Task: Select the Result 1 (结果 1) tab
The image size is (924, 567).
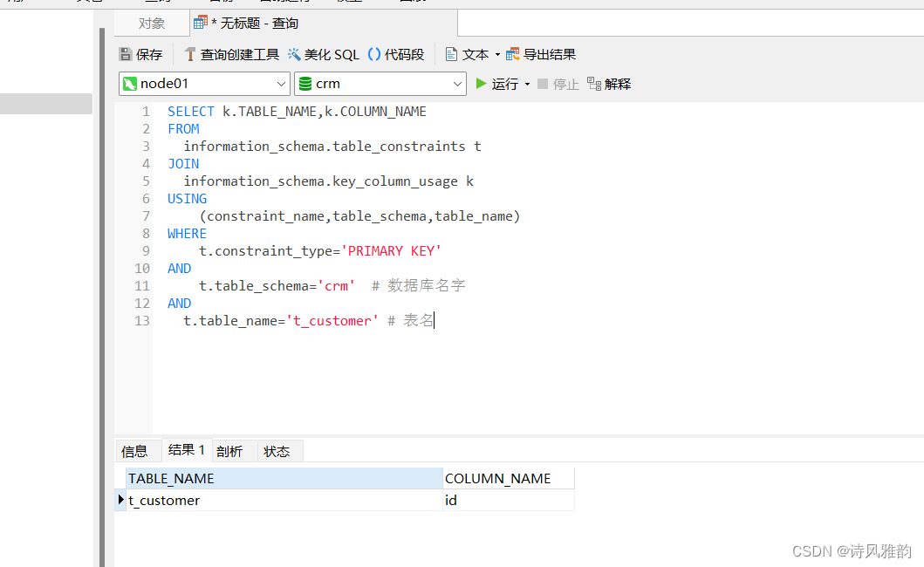Action: coord(186,450)
